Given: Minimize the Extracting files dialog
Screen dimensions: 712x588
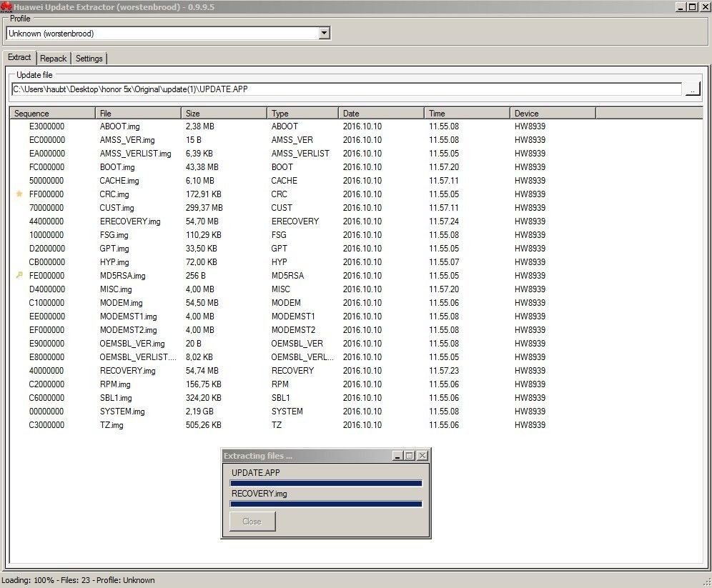Looking at the screenshot, I should pos(397,456).
